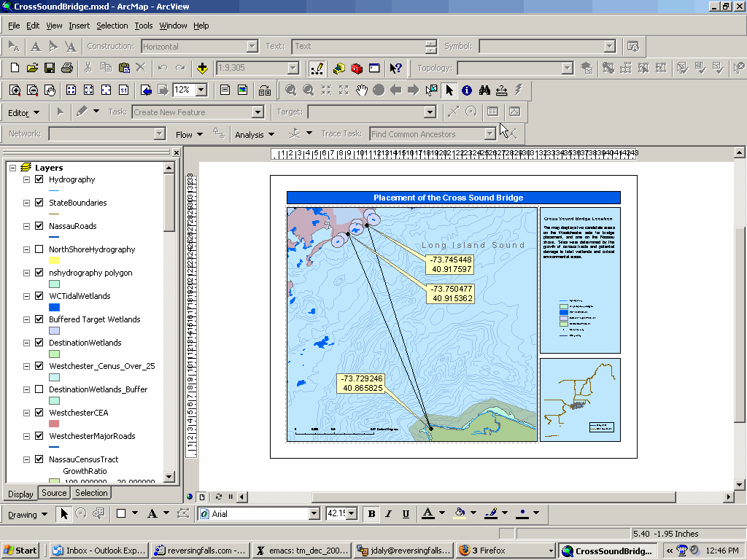
Task: Open the layout zoom percentage dropdown
Action: (201, 90)
